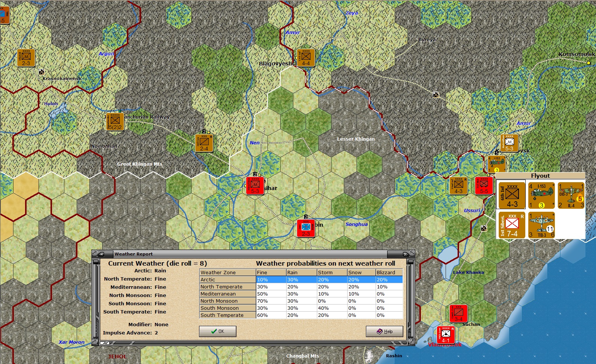
Task: Select the brown 4-4 infantry near Blagoveshchensk
Action: point(306,58)
